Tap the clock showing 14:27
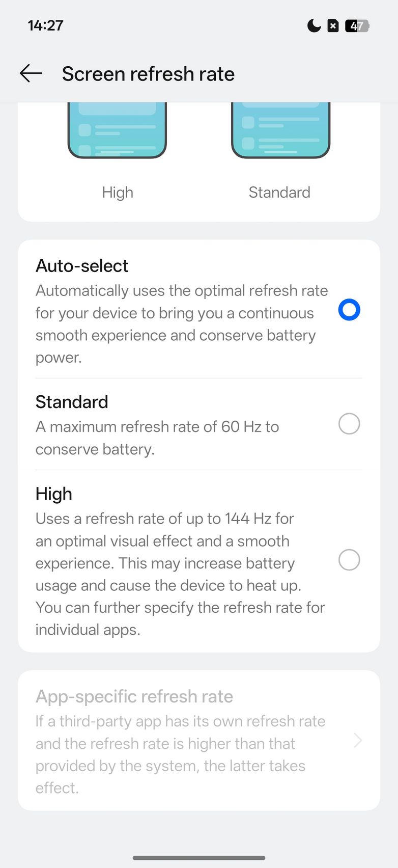The height and width of the screenshot is (868, 398). click(x=45, y=25)
